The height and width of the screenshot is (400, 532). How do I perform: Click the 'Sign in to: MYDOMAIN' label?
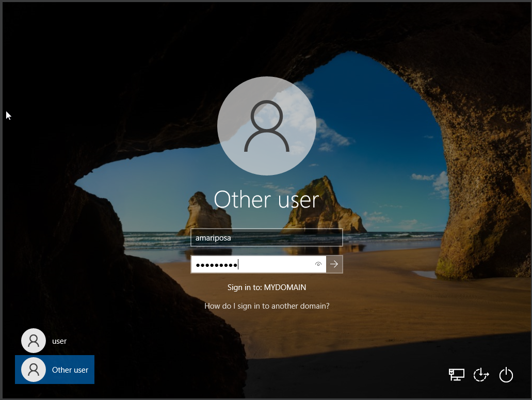pyautogui.click(x=266, y=287)
